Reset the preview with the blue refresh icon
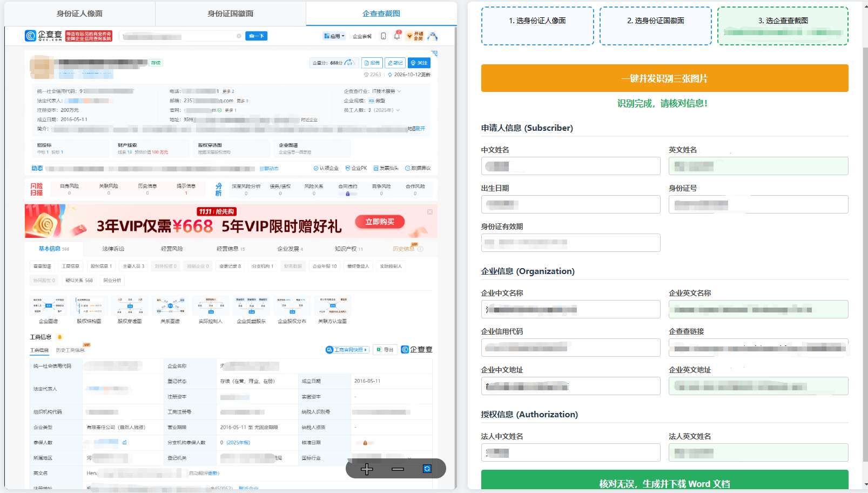The image size is (868, 493). point(427,469)
